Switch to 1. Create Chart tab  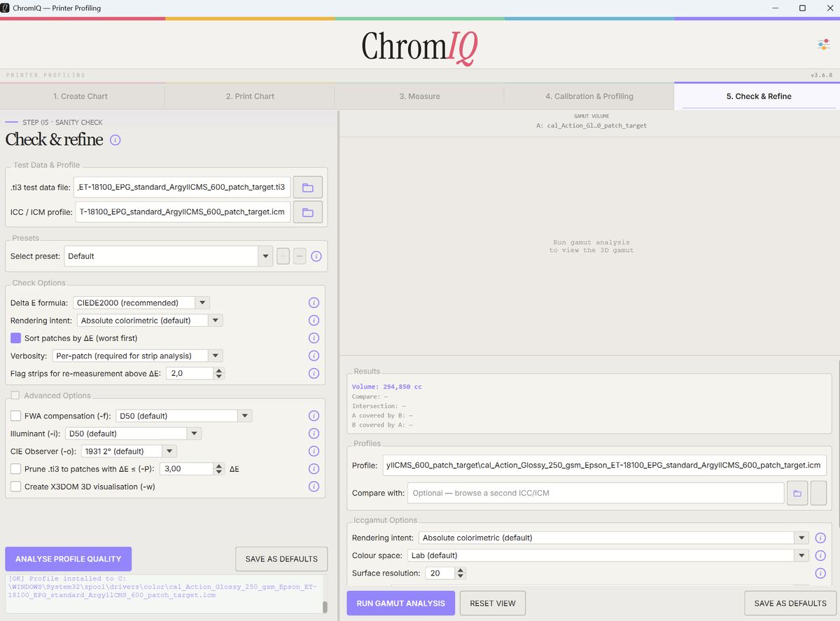[80, 96]
